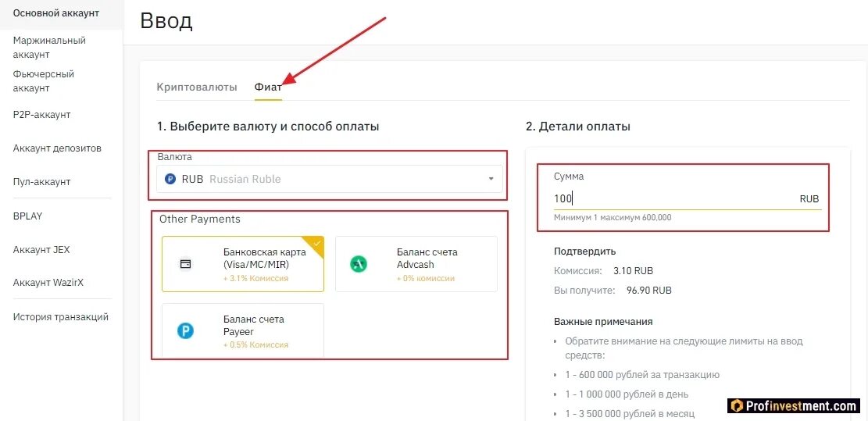Switch to Криптовалюты tab
868x421 pixels.
pos(197,87)
